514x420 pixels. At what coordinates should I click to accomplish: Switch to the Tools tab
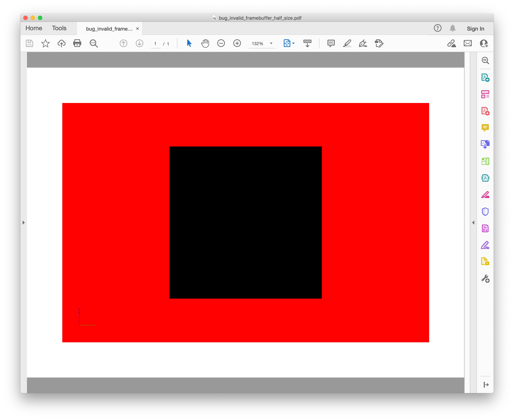pos(59,28)
